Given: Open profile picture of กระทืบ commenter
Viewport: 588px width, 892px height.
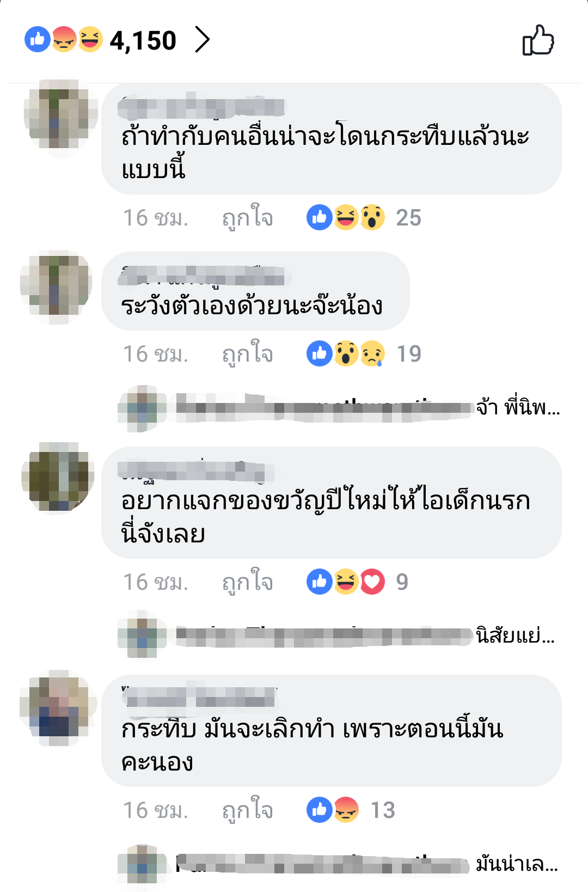Looking at the screenshot, I should (x=58, y=708).
